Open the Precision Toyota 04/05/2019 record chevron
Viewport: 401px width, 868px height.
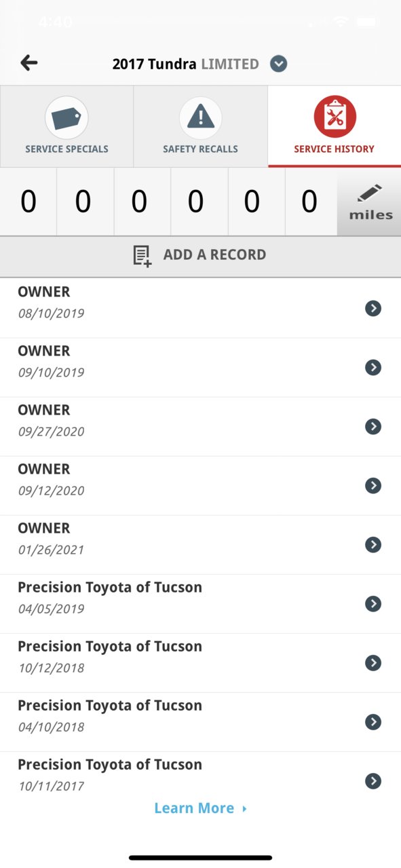[x=373, y=603]
